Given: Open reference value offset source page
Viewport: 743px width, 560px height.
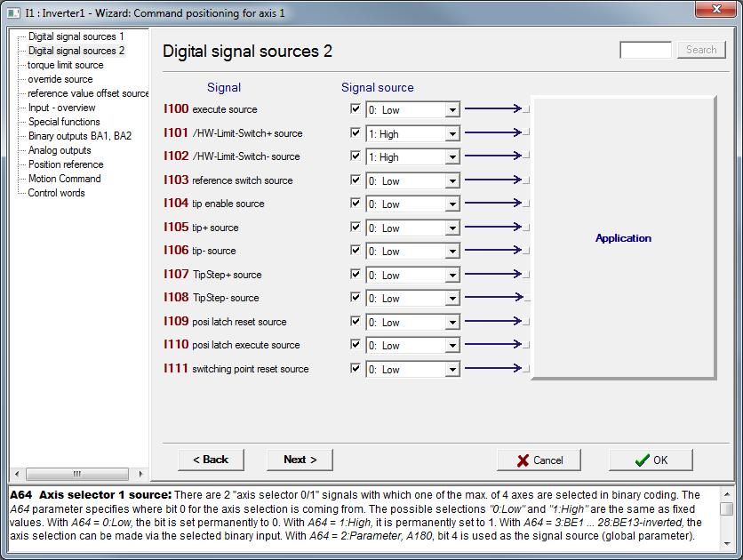Looking at the screenshot, I should click(x=88, y=93).
